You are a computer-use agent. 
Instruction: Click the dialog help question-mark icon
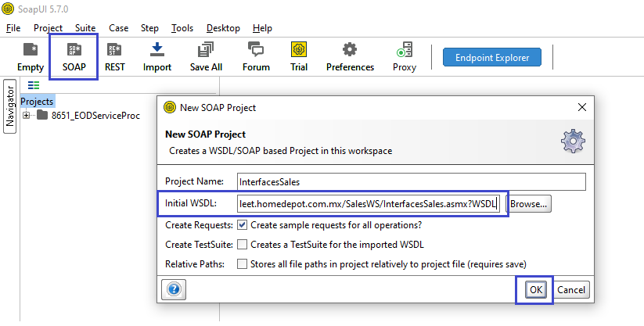[174, 289]
